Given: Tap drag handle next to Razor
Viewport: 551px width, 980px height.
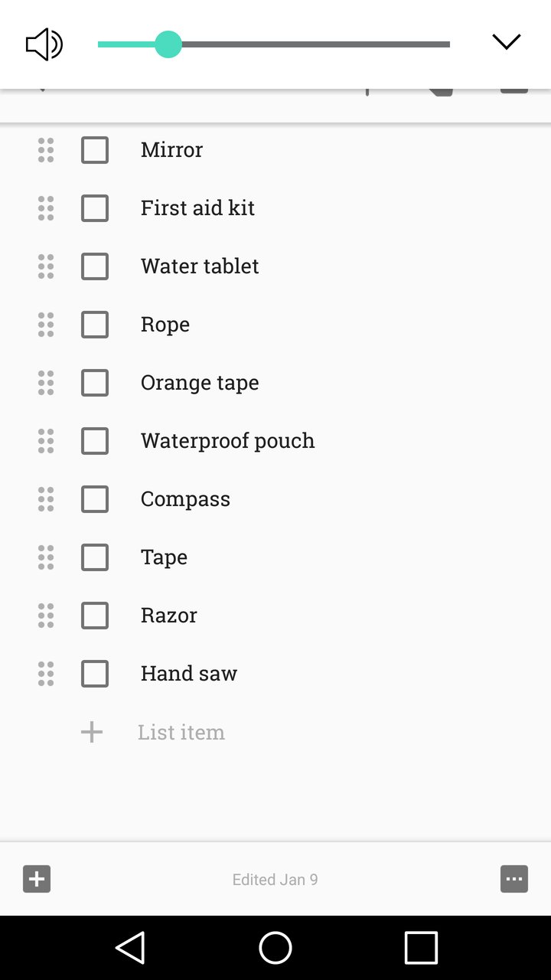Looking at the screenshot, I should [46, 616].
